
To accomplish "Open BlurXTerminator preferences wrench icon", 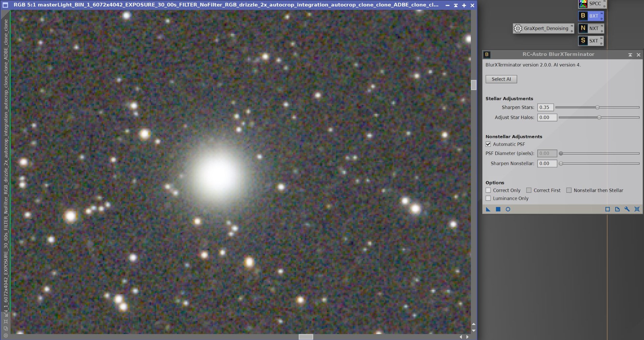I will [627, 209].
